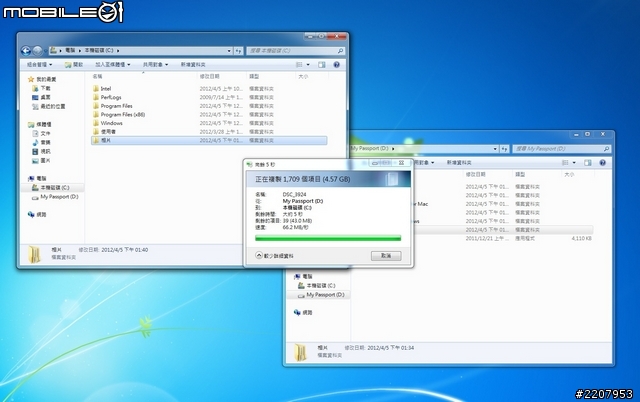Click 網路 Network in My Passport window sidebar
Viewport: 640px width, 402px height.
point(303,312)
